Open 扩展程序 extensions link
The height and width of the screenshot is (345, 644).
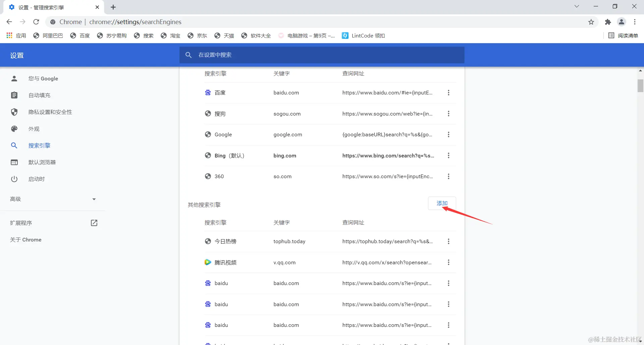point(53,223)
